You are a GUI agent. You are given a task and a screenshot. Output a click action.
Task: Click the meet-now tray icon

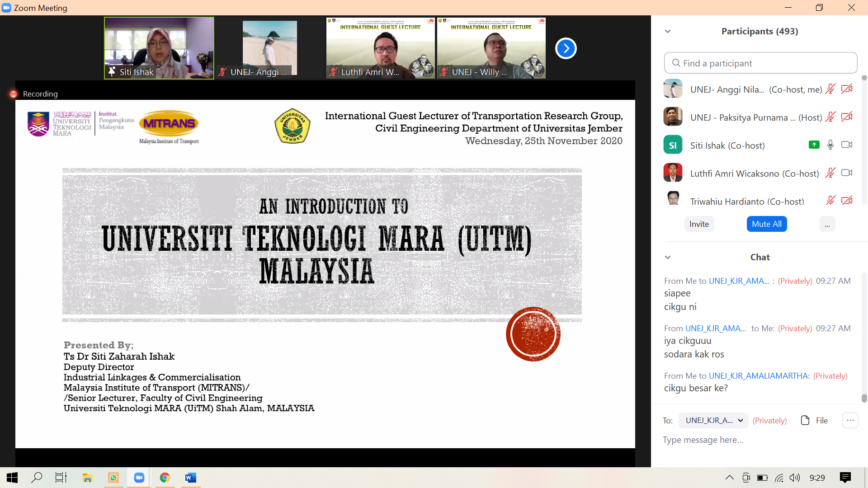[x=746, y=478]
